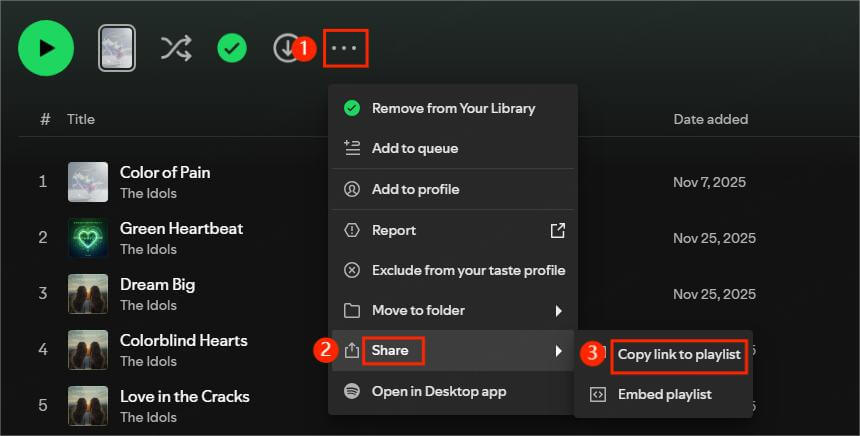The height and width of the screenshot is (436, 860).
Task: Click Nov 25, 2025 in Green Heartbeat row
Action: pyautogui.click(x=714, y=238)
